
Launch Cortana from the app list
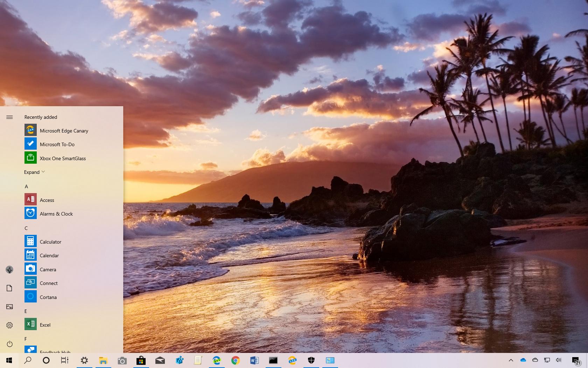point(73,297)
